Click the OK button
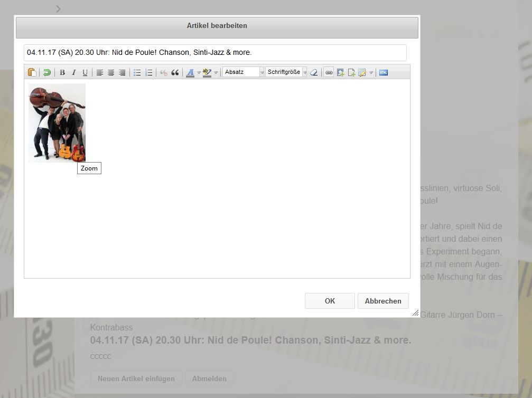 330,301
